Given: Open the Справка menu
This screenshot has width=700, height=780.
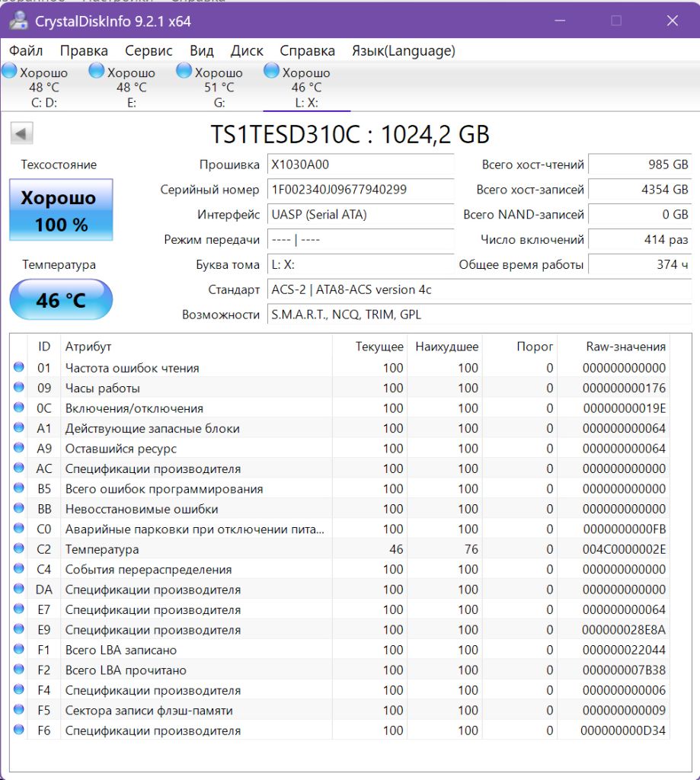Looking at the screenshot, I should (307, 51).
